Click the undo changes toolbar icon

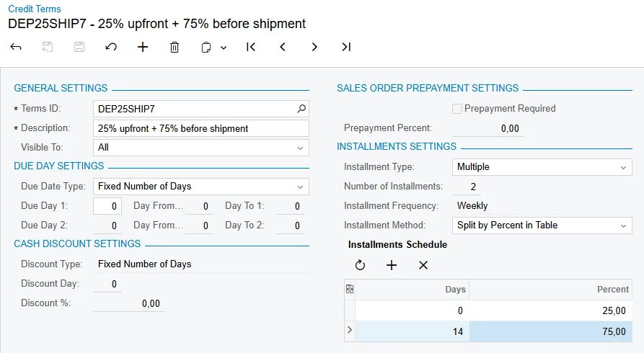click(x=111, y=47)
